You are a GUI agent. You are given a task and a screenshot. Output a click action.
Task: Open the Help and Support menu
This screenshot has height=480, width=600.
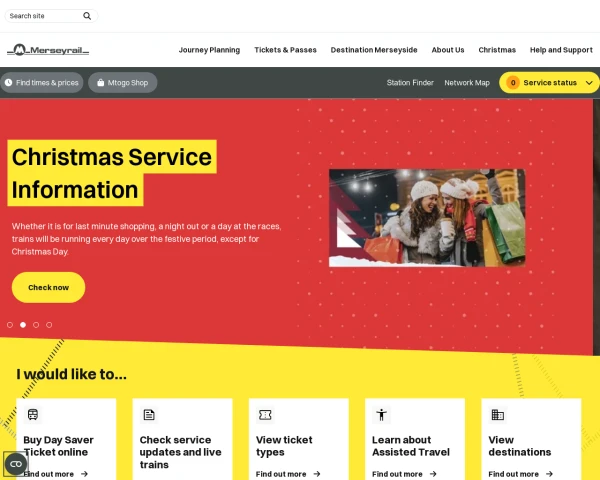[x=561, y=50]
